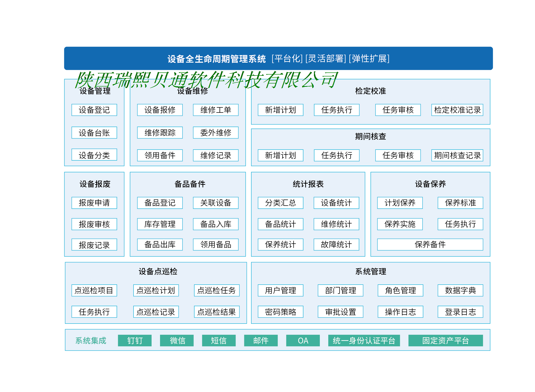535x392 pixels.
Task: Select the 设备台账 module
Action: (x=94, y=133)
